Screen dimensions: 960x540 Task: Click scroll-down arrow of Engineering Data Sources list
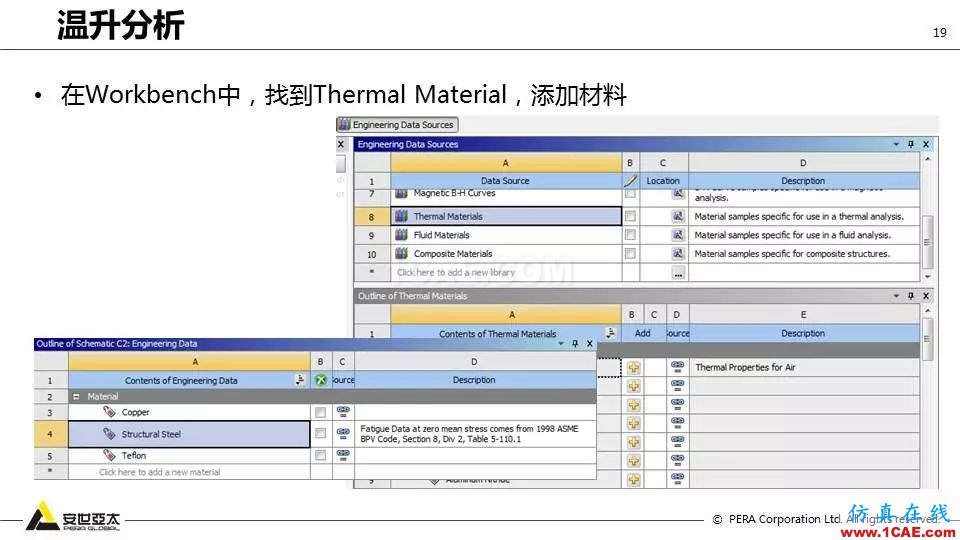pyautogui.click(x=928, y=277)
